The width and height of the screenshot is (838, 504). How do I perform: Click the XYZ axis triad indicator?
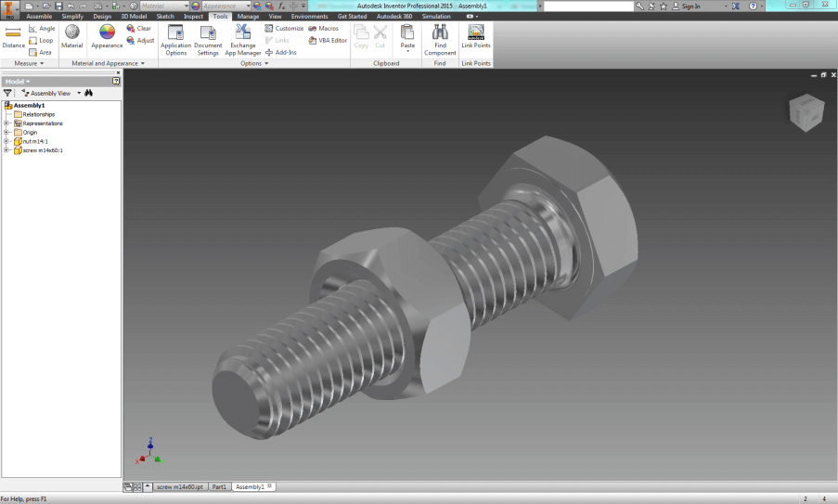point(150,452)
